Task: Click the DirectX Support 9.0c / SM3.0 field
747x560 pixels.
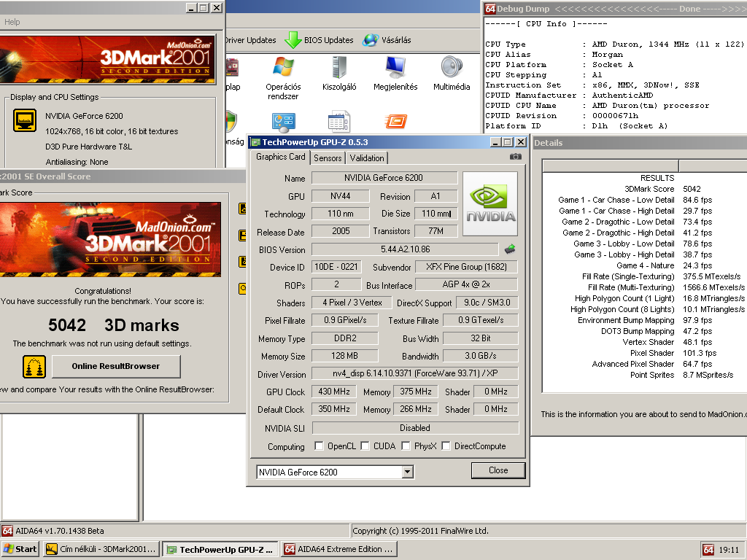Action: (487, 303)
